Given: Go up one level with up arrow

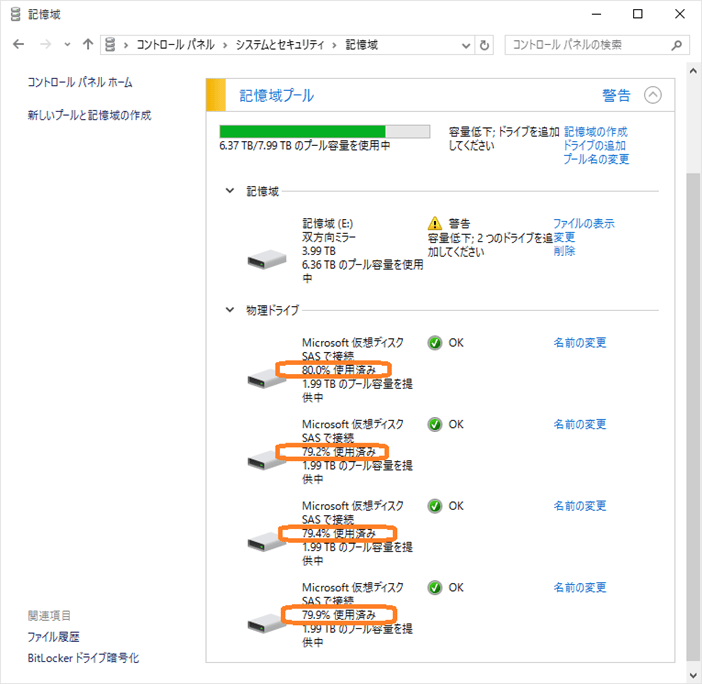Looking at the screenshot, I should [x=88, y=44].
